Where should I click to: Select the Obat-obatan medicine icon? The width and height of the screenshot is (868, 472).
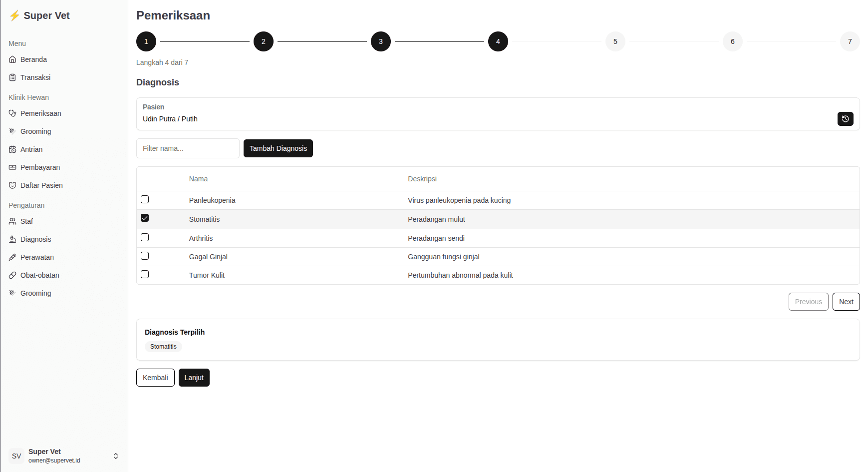12,275
